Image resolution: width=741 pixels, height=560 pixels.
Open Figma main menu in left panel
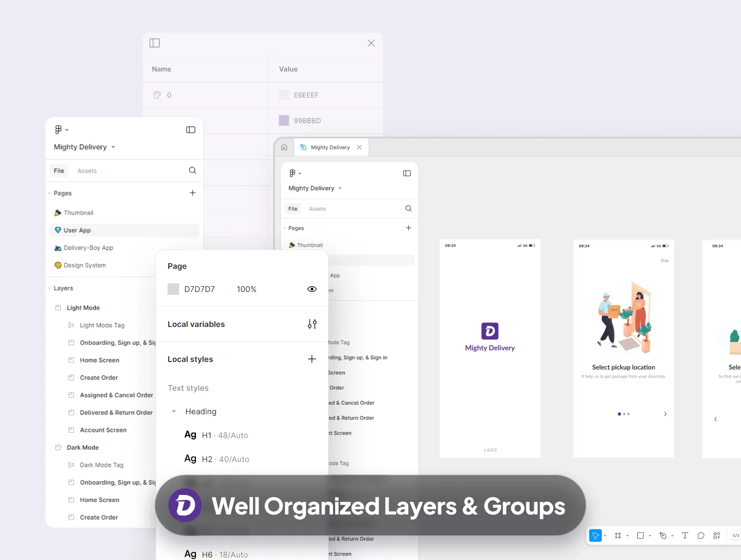tap(61, 130)
